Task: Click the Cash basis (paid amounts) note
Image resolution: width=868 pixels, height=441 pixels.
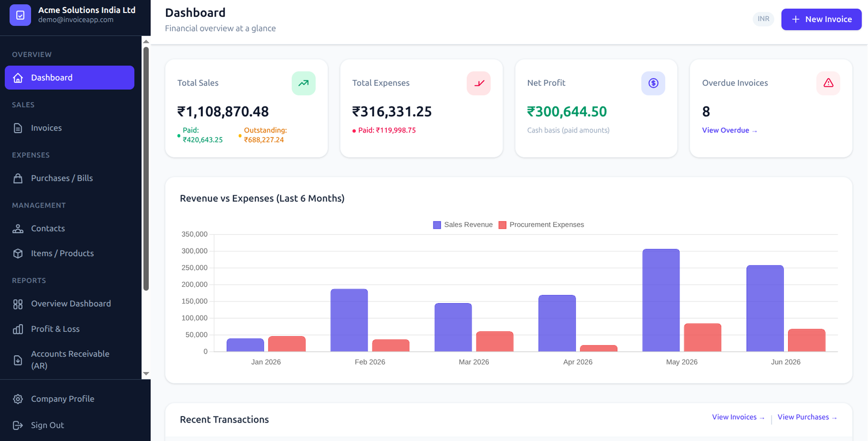Action: point(568,130)
